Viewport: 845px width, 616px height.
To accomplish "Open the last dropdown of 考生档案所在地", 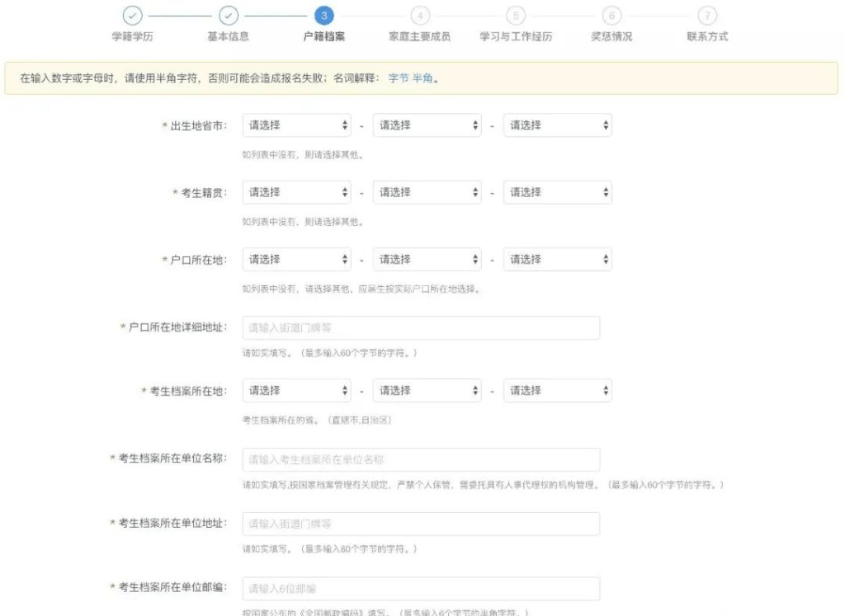I will 558,390.
